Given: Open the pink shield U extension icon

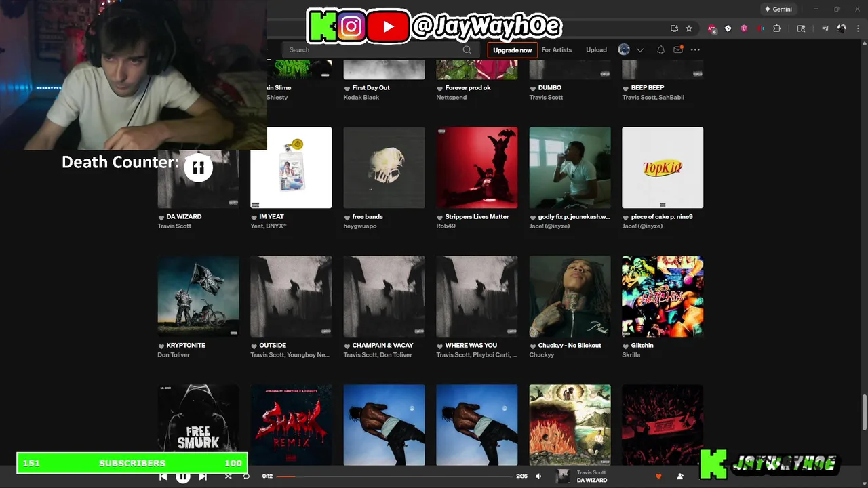Looking at the screenshot, I should click(x=744, y=28).
